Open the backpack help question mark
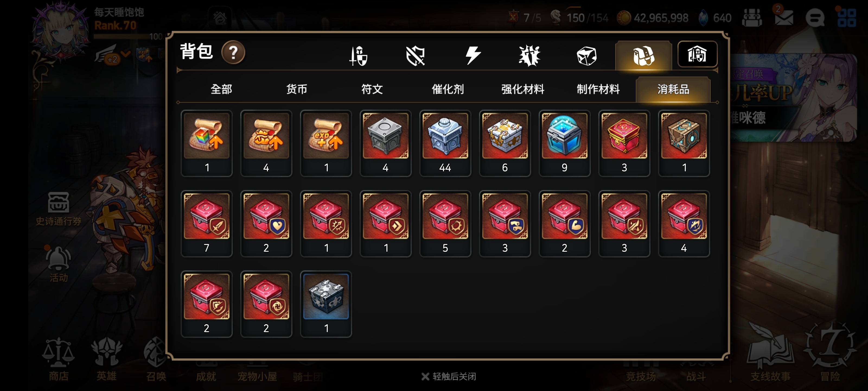Viewport: 868px width, 391px height. point(233,52)
